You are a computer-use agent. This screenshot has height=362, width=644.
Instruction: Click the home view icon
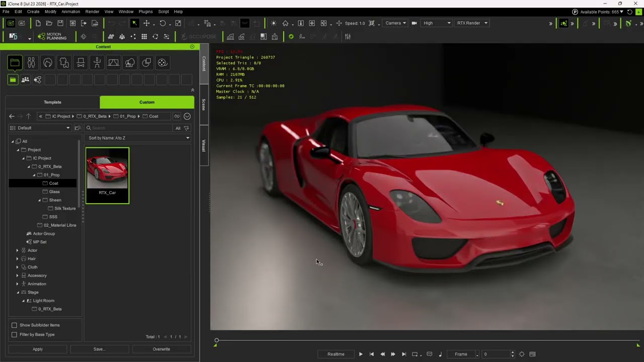[x=285, y=23]
